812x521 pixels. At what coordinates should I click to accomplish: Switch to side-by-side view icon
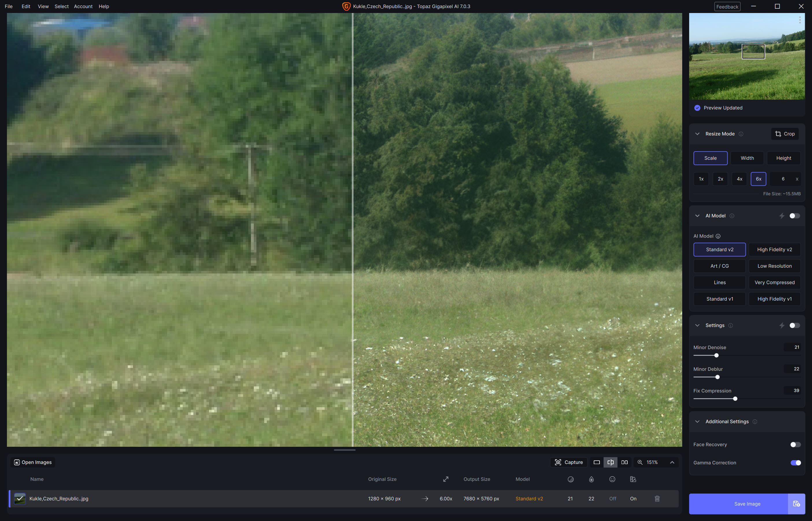[x=624, y=462]
